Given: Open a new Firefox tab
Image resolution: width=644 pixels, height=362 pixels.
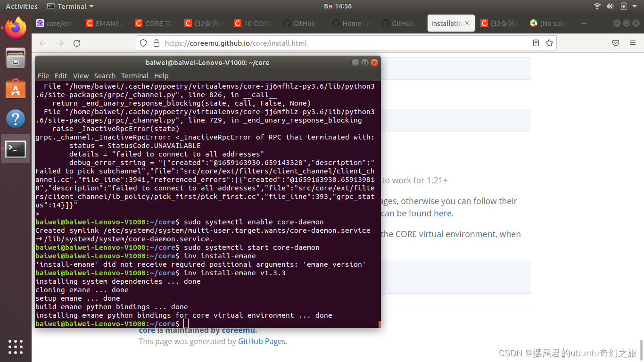Looking at the screenshot, I should [584, 23].
